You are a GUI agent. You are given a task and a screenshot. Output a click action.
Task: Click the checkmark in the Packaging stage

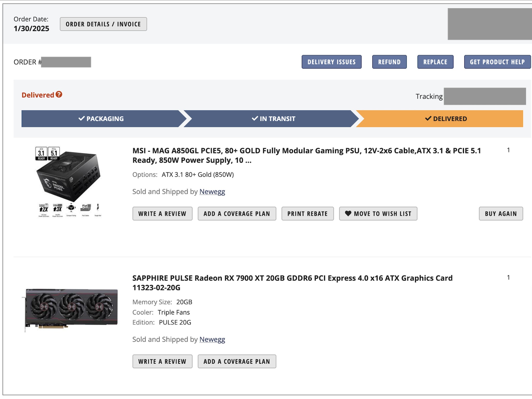point(81,118)
